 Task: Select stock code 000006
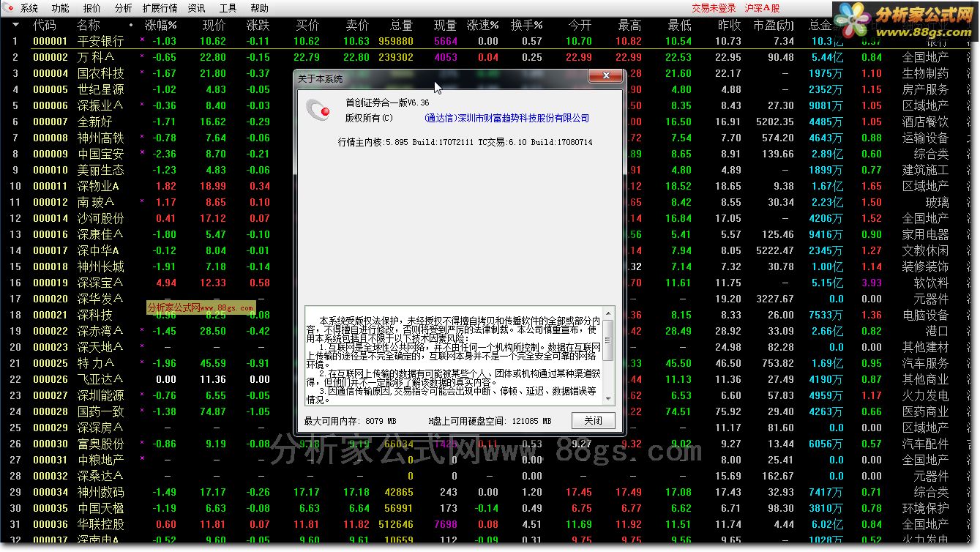click(x=51, y=105)
